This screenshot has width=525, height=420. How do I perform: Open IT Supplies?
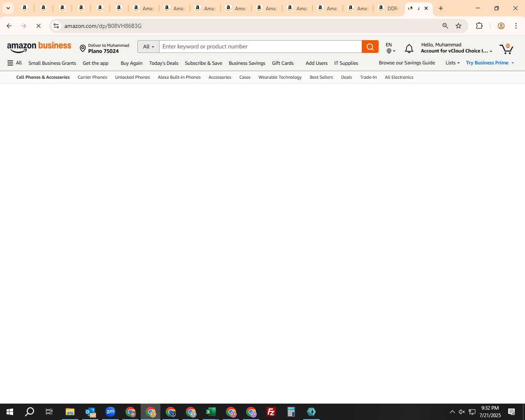(346, 63)
